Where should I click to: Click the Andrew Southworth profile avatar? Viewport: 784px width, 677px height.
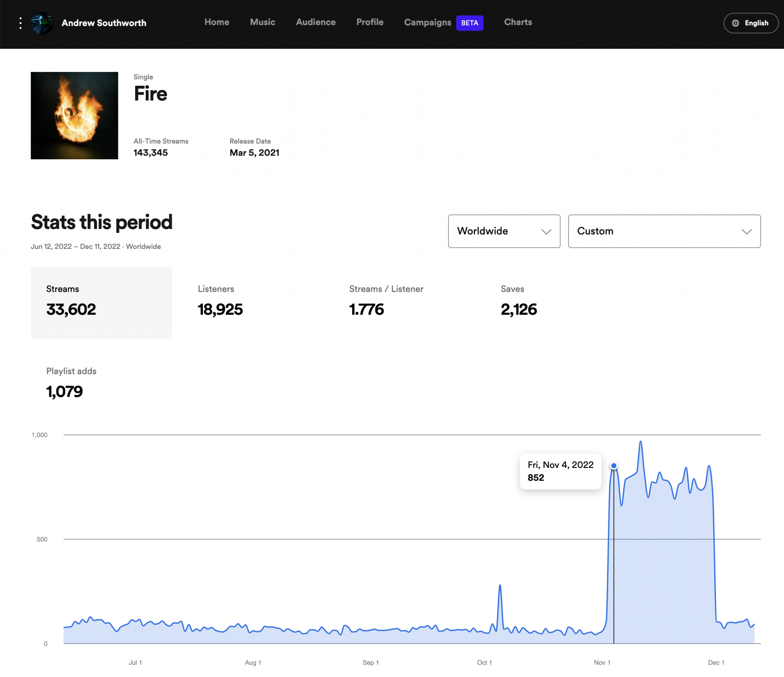click(x=42, y=23)
